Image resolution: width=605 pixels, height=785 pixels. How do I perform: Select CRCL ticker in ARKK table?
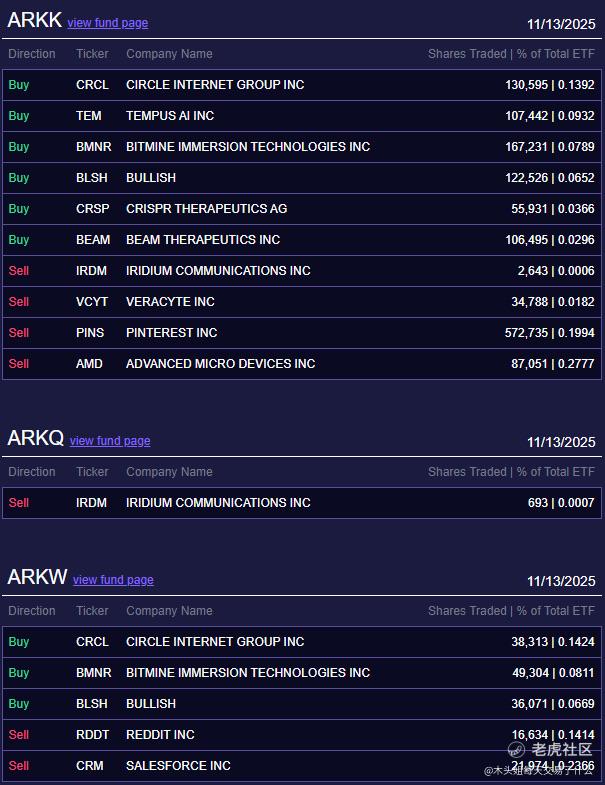tap(93, 85)
